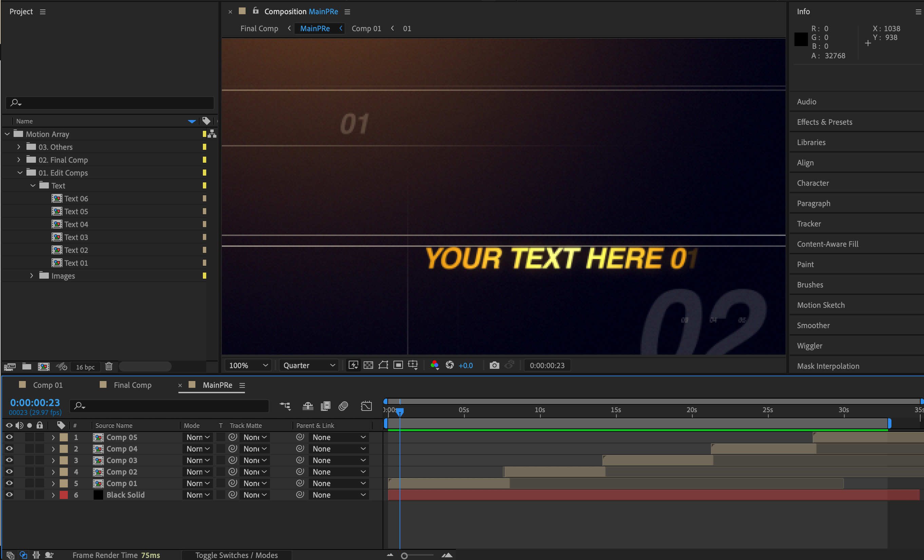
Task: Open the graph editor icon
Action: tap(366, 406)
